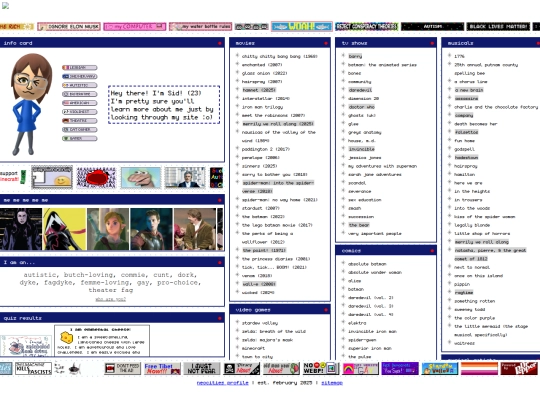Click the topmost pill badge in info card
The width and height of the screenshot is (540, 405).
pyautogui.click(x=80, y=68)
